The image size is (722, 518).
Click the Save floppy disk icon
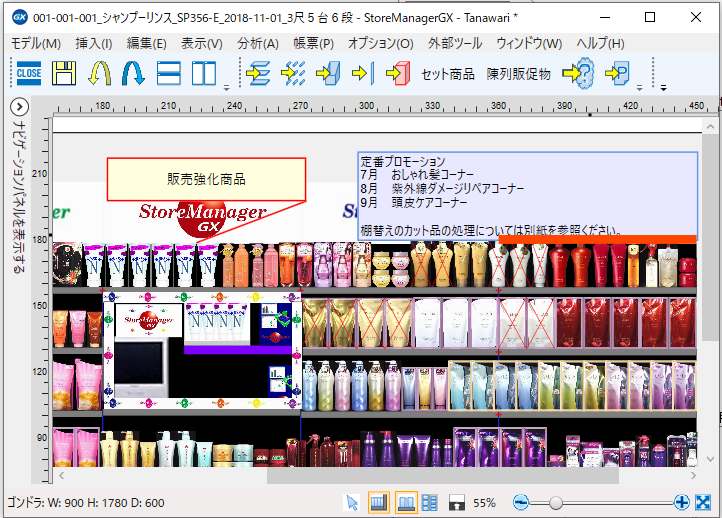[65, 73]
